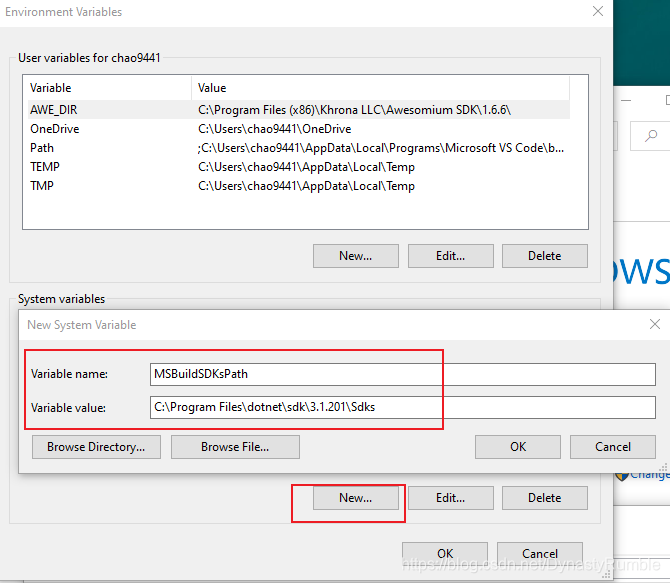Click Delete under System variables
670x583 pixels.
(544, 498)
